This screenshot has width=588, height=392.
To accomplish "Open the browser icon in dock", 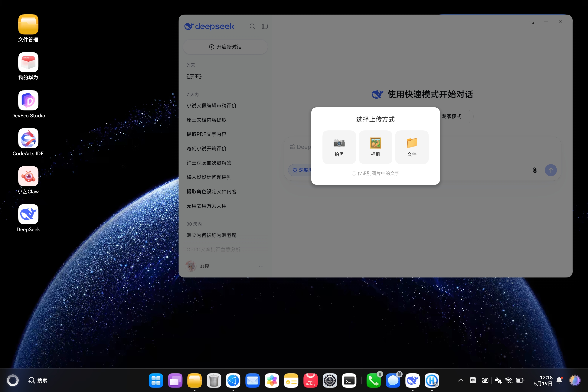I will click(x=233, y=380).
